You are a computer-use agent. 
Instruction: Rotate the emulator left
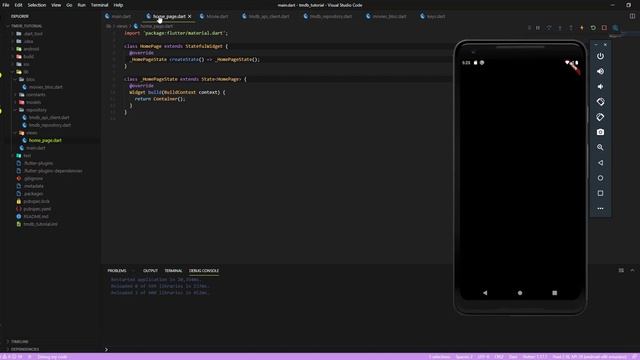pyautogui.click(x=600, y=102)
